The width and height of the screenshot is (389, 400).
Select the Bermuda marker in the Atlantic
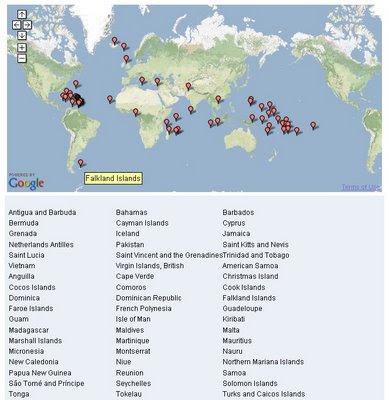[x=76, y=84]
